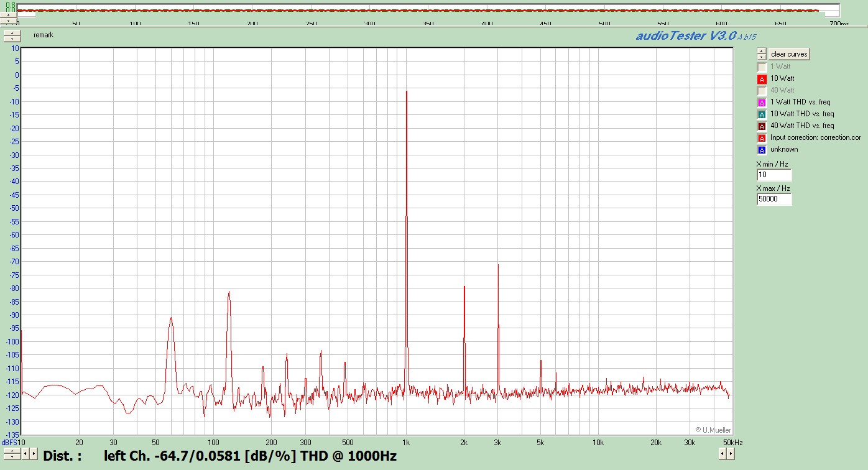The image size is (868, 470).
Task: Click the remark text label
Action: (x=44, y=35)
